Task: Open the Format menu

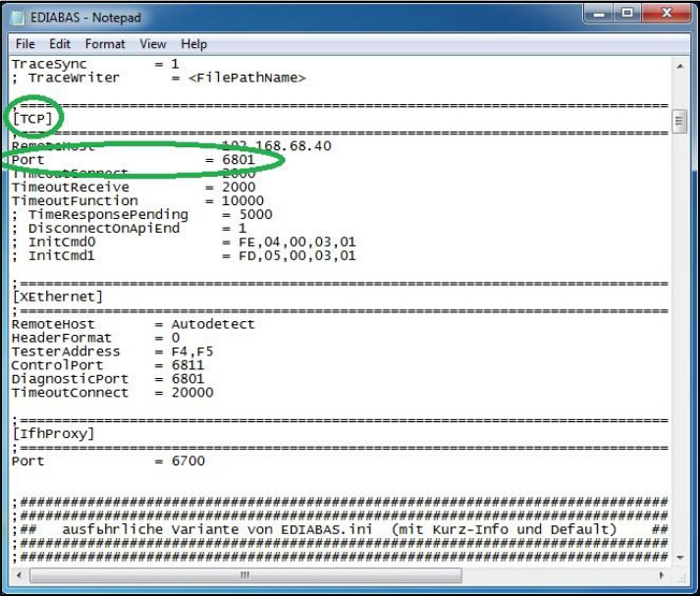Action: [105, 44]
